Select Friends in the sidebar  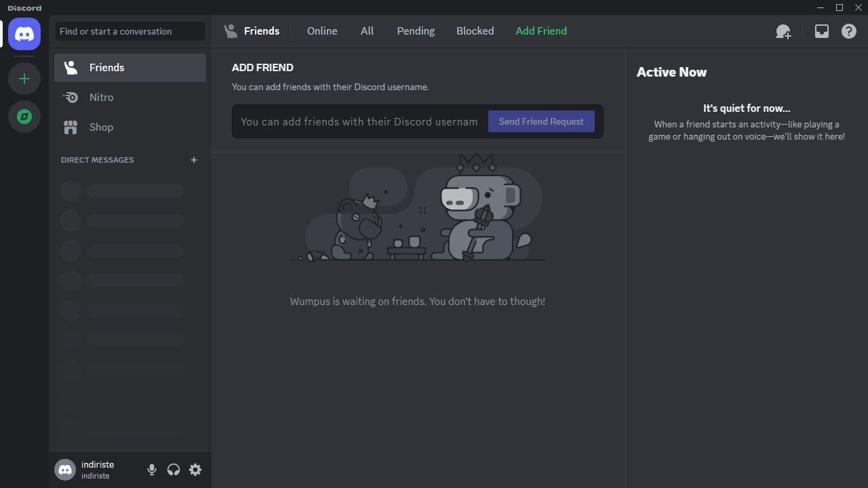click(130, 68)
